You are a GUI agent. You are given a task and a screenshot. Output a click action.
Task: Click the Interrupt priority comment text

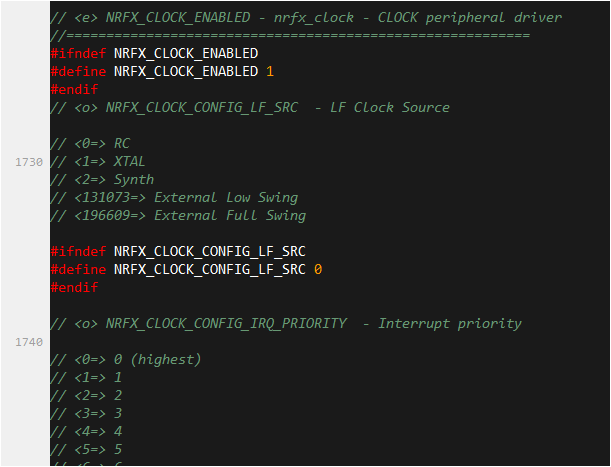click(x=450, y=324)
